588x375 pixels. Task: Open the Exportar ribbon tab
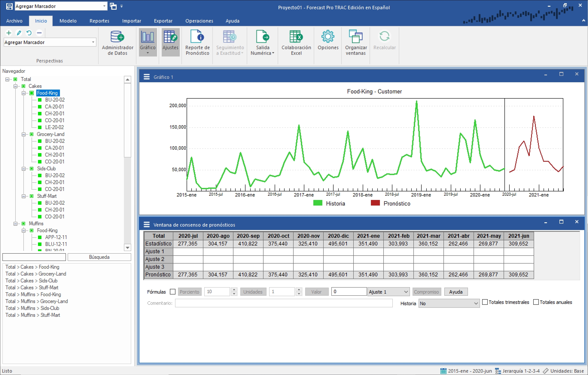pos(163,21)
